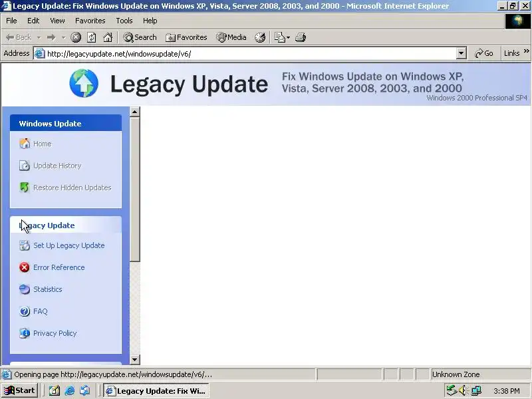Viewport: 532px width, 399px height.
Task: Click the Windows 2000 Professional SP4 text
Action: (x=477, y=98)
